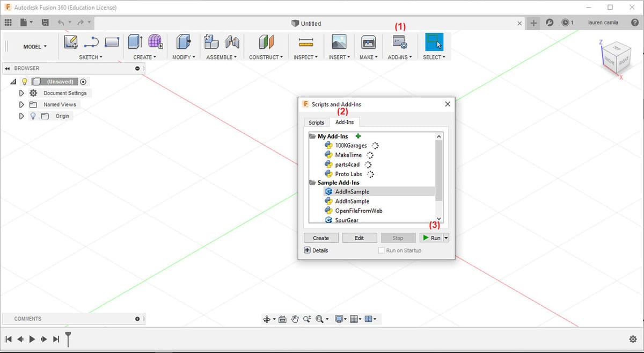Image resolution: width=644 pixels, height=353 pixels.
Task: Open lauren camila account menu
Action: tap(603, 23)
